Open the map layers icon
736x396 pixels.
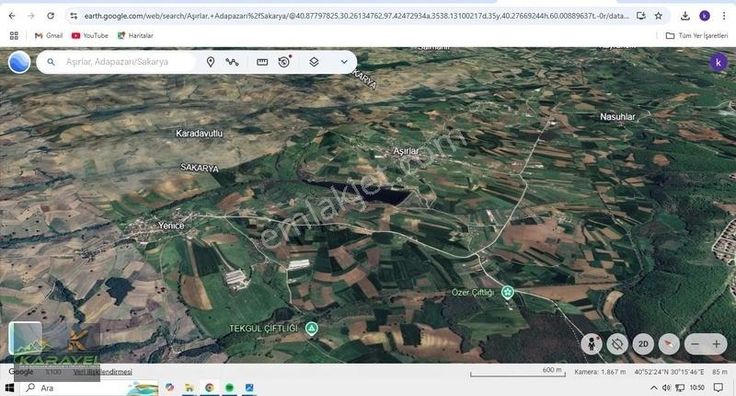coord(314,62)
